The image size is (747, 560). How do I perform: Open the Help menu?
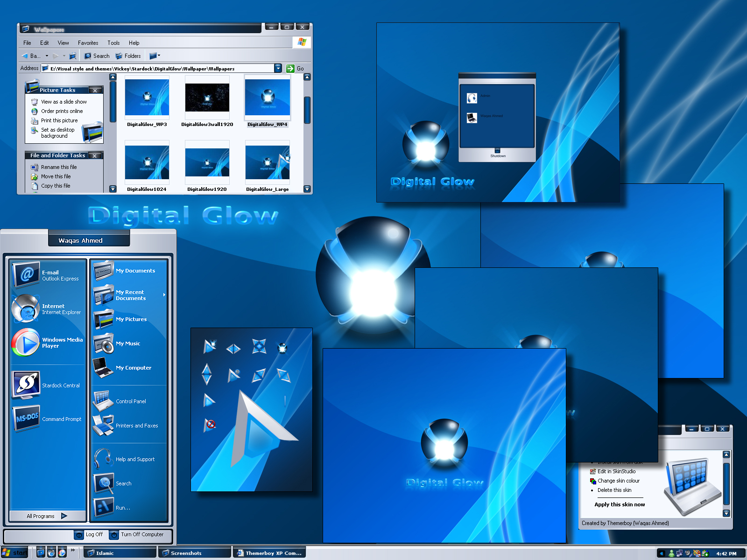click(x=134, y=43)
